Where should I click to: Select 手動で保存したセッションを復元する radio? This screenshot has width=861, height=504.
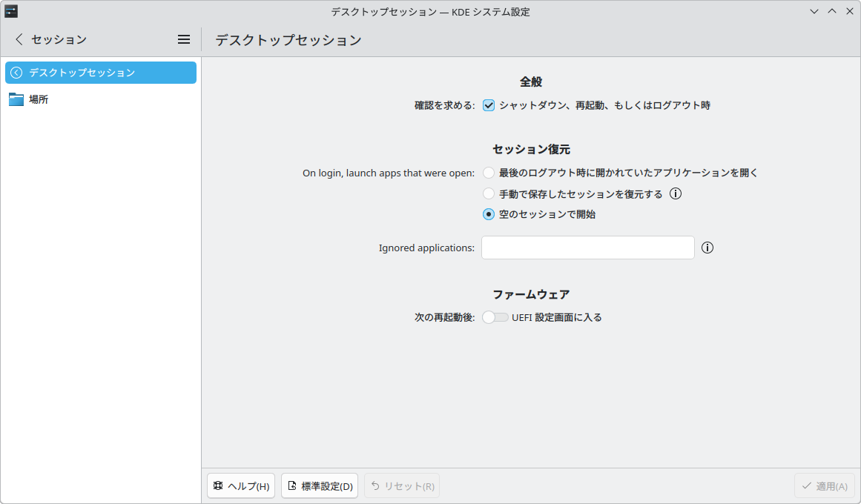tap(489, 193)
